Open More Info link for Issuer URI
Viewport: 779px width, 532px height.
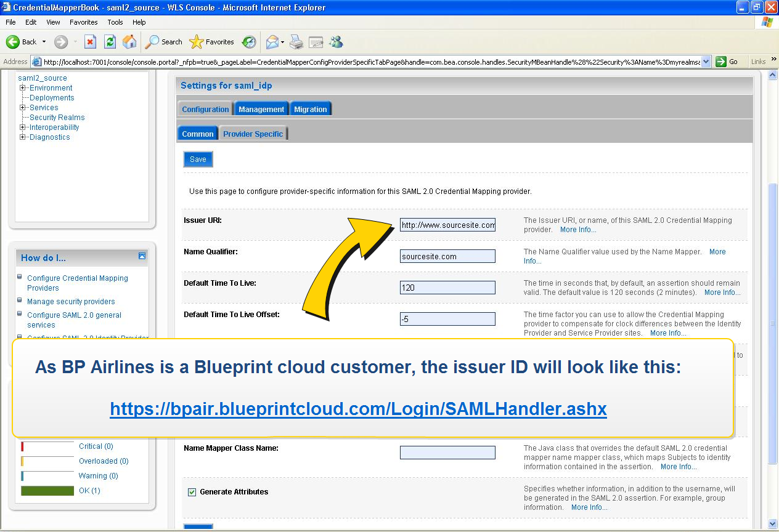[x=578, y=230]
